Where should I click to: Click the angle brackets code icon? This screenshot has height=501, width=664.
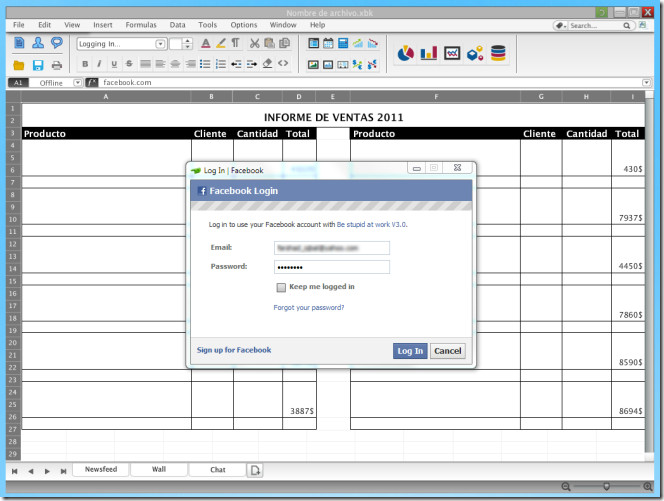283,64
